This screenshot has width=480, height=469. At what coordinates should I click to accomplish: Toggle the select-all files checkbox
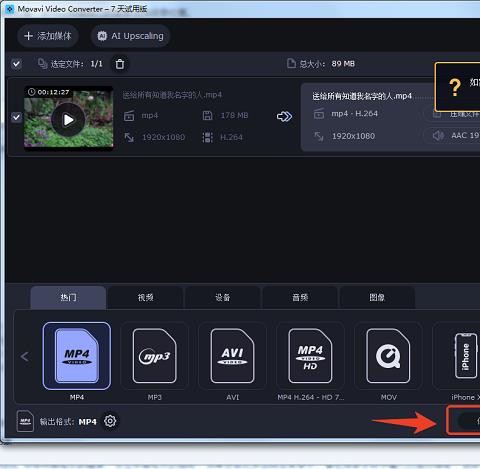(16, 64)
